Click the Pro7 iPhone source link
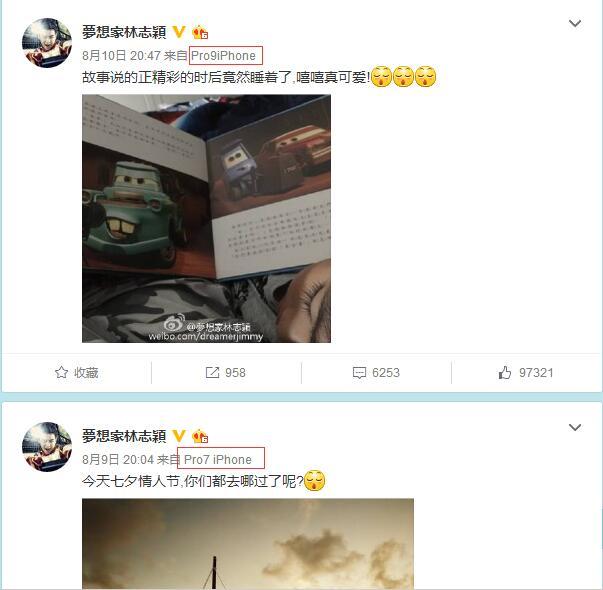 (218, 460)
